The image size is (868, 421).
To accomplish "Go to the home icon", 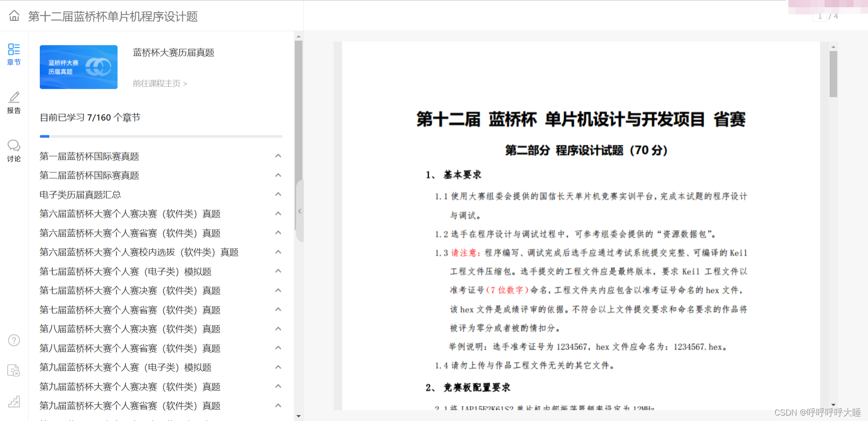I will coord(14,16).
